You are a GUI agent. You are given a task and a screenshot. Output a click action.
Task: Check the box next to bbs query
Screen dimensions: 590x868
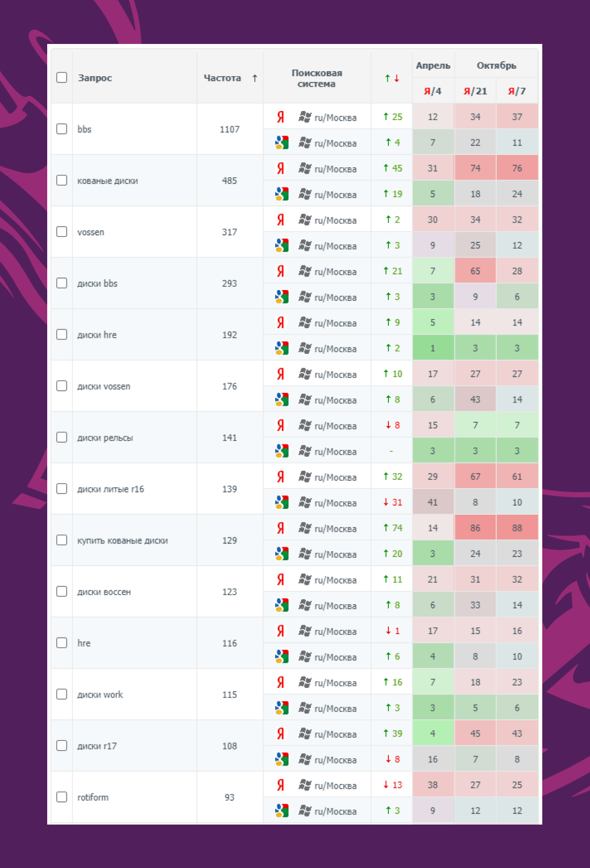click(62, 129)
